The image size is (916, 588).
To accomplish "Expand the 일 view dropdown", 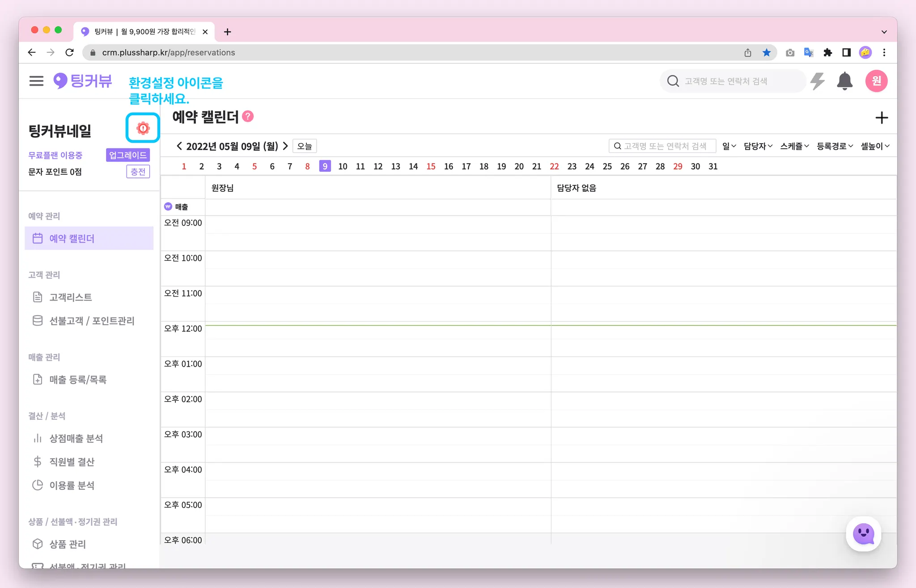I will (729, 146).
